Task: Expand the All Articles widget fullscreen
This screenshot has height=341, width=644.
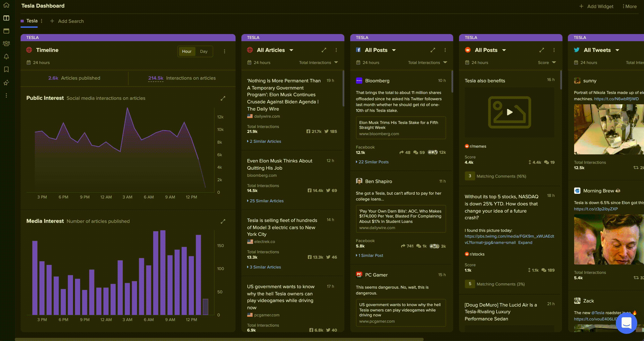Action: 324,50
